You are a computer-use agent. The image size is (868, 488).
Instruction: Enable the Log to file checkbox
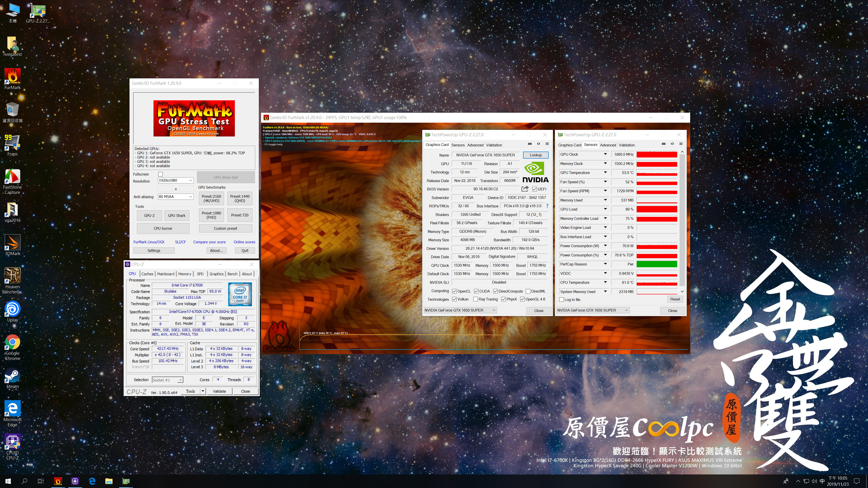pos(561,300)
